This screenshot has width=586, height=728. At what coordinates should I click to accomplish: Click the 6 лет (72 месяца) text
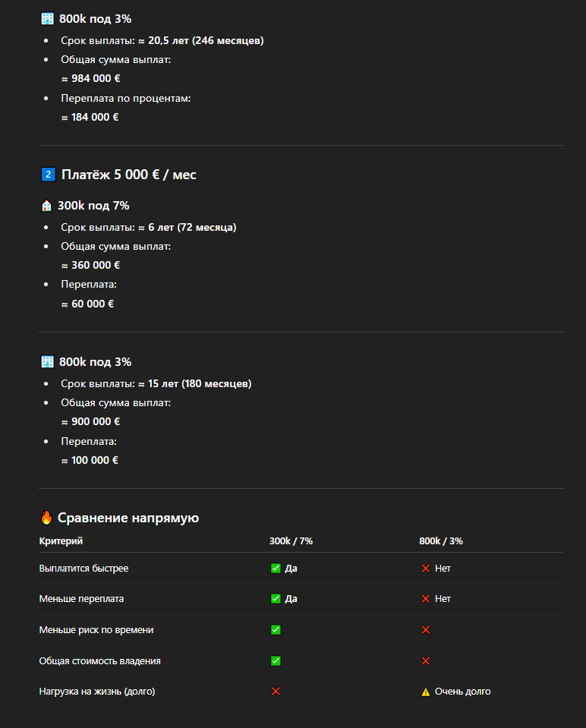click(x=192, y=228)
